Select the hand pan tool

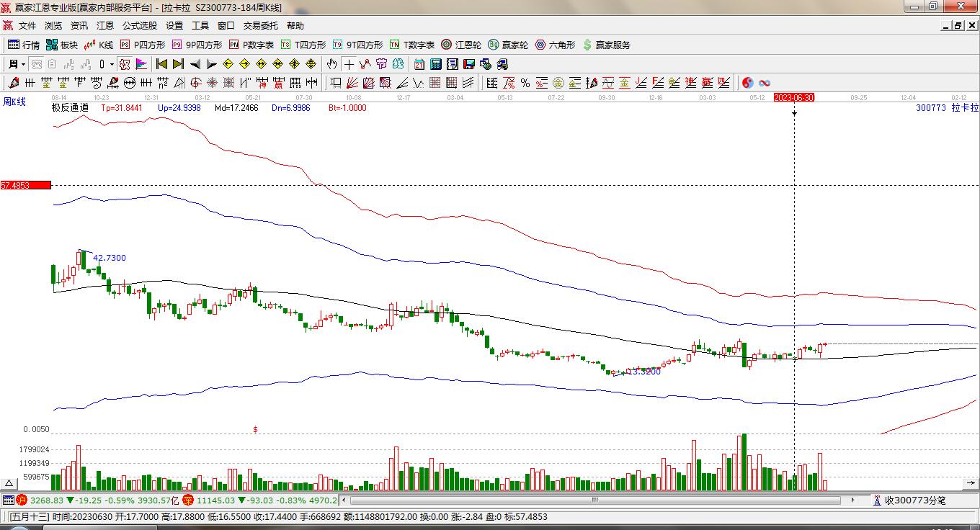[331, 64]
